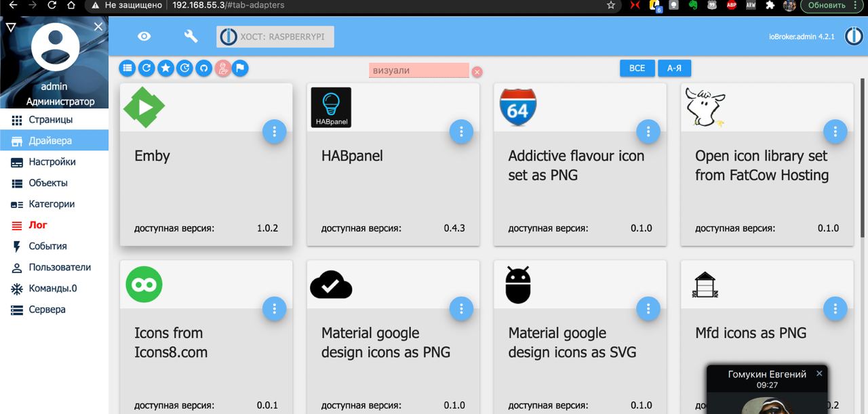
Task: Close the sidebar with the X icon
Action: click(98, 26)
